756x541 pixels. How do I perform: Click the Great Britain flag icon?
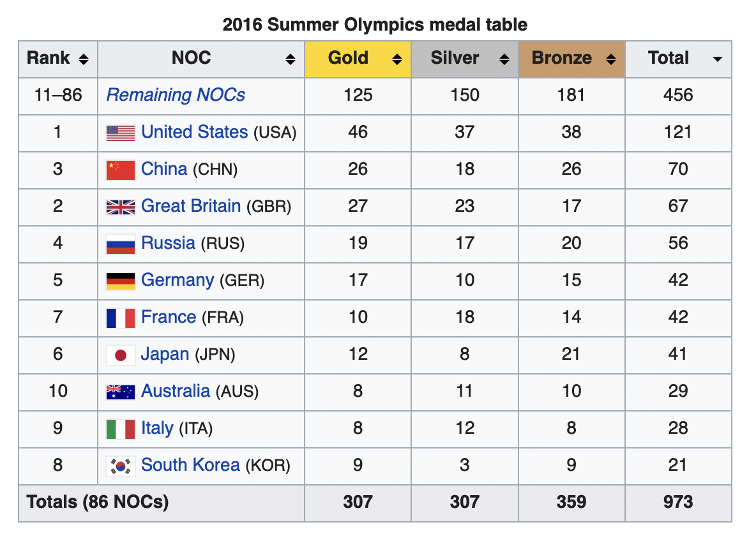coord(120,207)
